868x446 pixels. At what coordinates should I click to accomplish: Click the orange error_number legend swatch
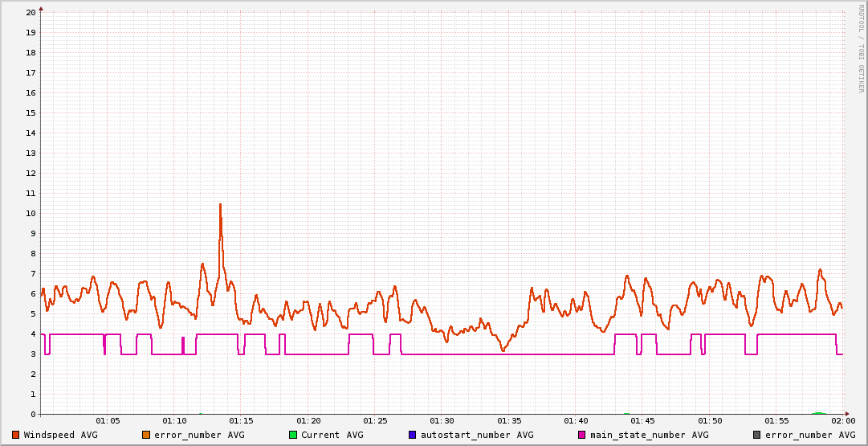pyautogui.click(x=145, y=435)
